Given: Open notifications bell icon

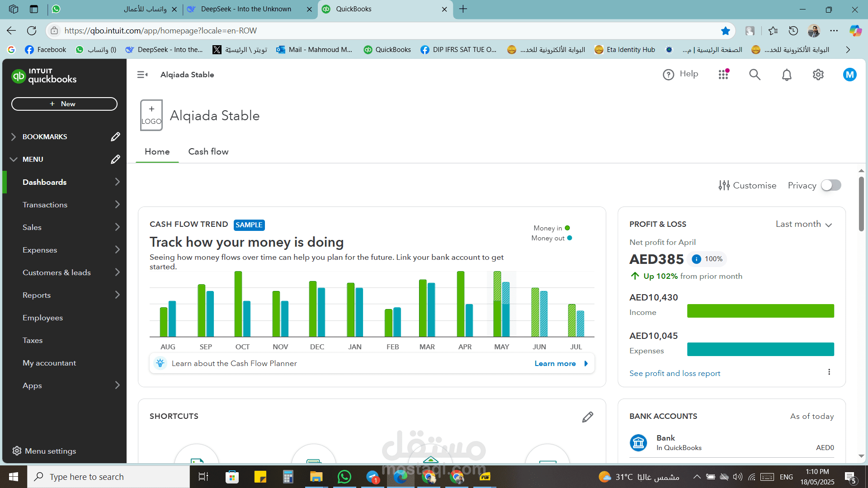Looking at the screenshot, I should click(787, 75).
